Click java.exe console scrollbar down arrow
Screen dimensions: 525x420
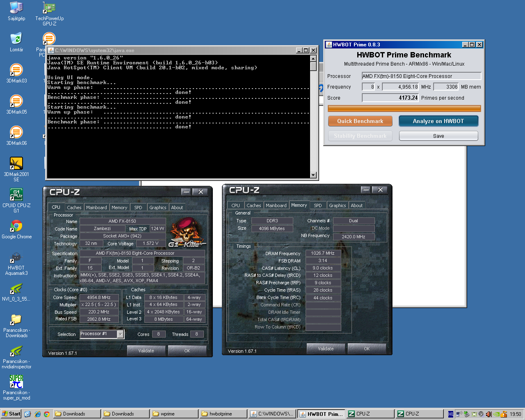pyautogui.click(x=313, y=175)
